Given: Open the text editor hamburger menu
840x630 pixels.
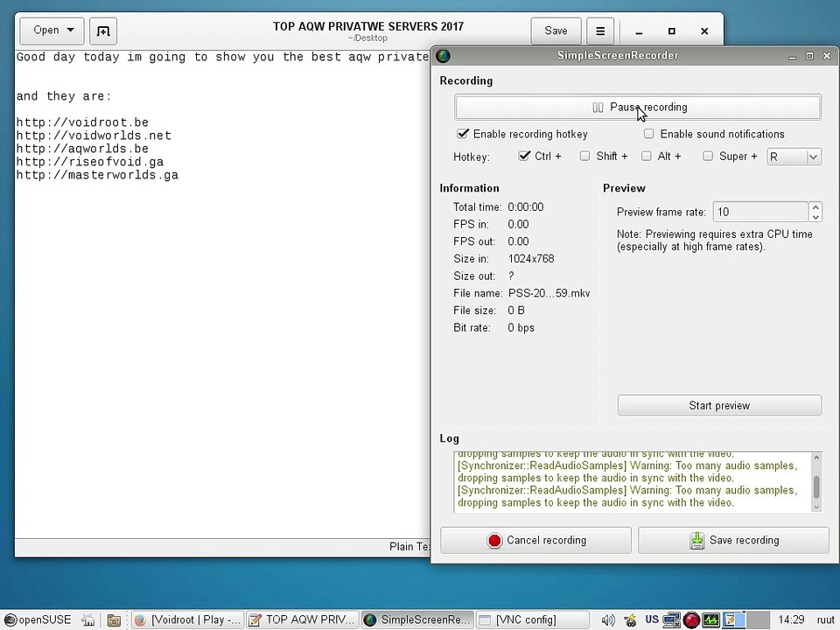Looking at the screenshot, I should tap(600, 31).
